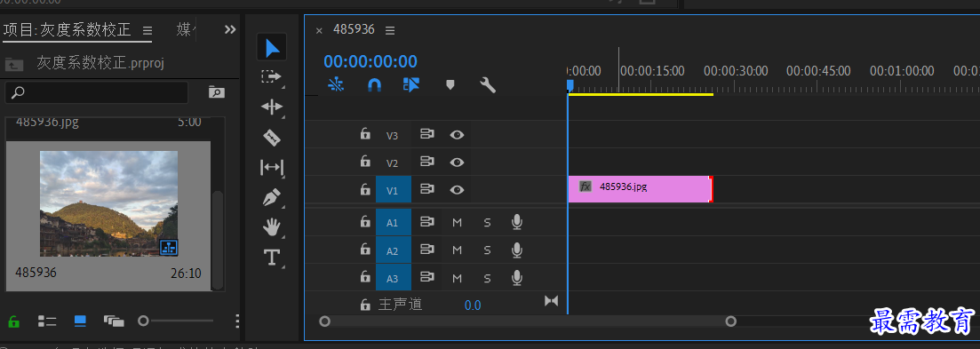Image resolution: width=980 pixels, height=349 pixels.
Task: Mute audio track A2
Action: pyautogui.click(x=457, y=250)
